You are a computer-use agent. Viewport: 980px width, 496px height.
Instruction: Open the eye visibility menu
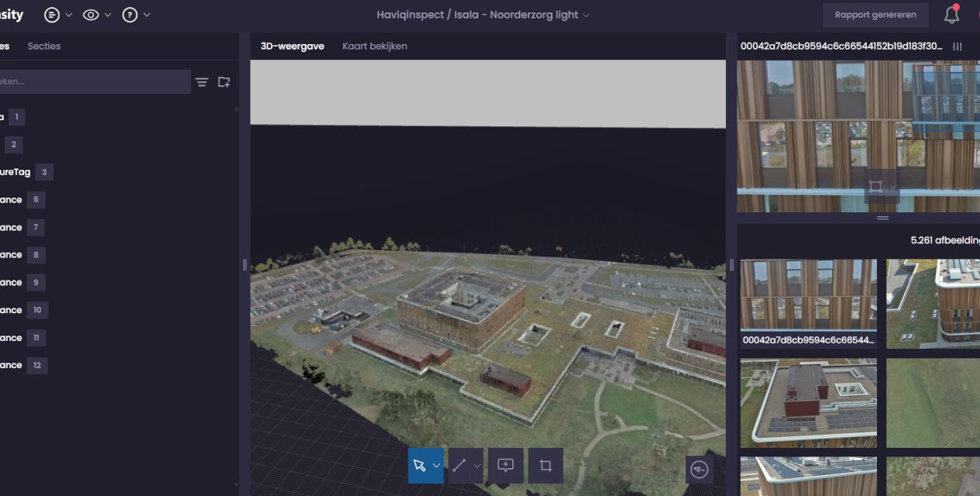pyautogui.click(x=91, y=15)
